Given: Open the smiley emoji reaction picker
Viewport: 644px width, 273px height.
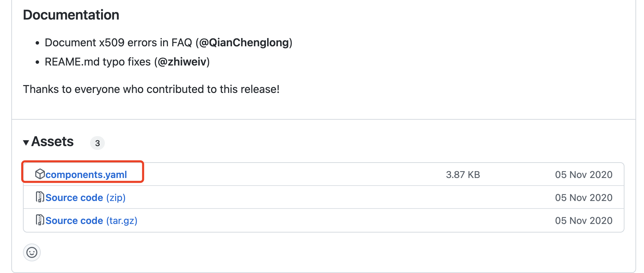Looking at the screenshot, I should click(x=32, y=253).
